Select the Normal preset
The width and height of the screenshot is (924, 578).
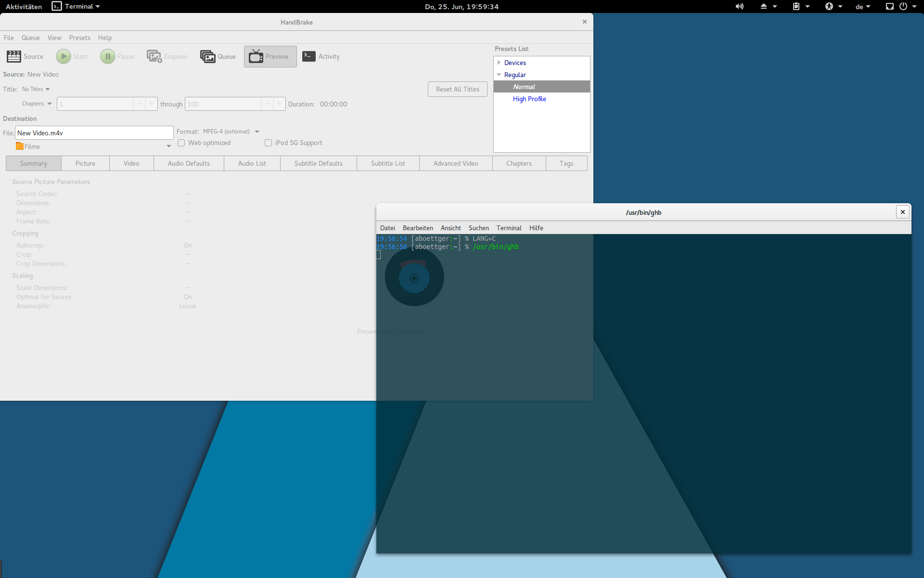[542, 87]
